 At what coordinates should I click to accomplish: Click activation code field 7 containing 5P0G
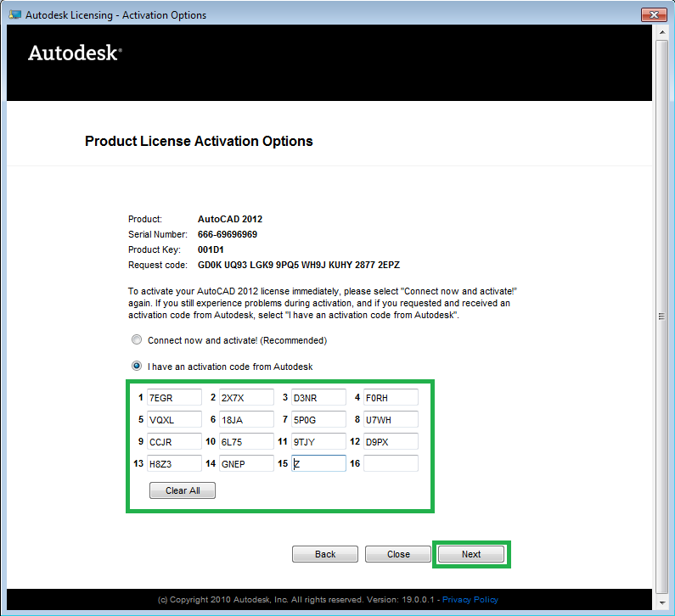[x=318, y=419]
